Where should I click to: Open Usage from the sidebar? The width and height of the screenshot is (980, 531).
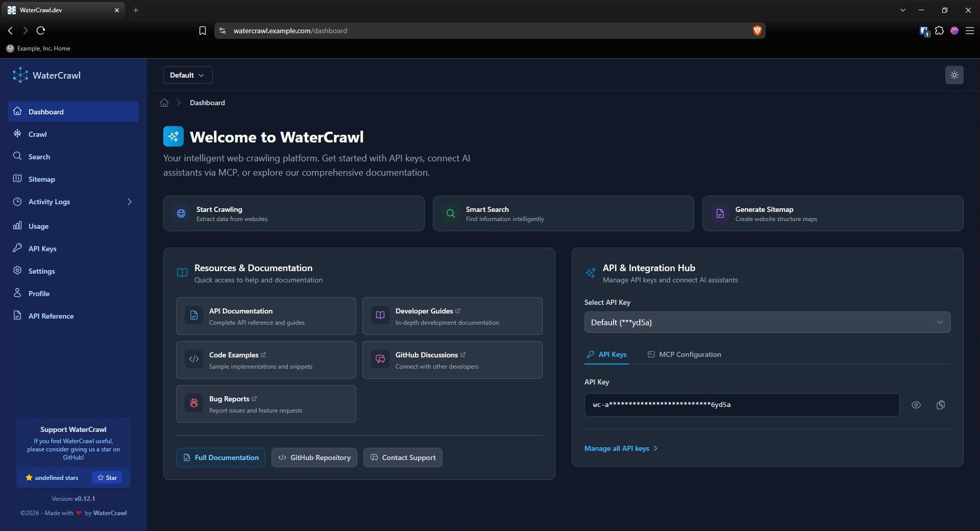coord(73,226)
